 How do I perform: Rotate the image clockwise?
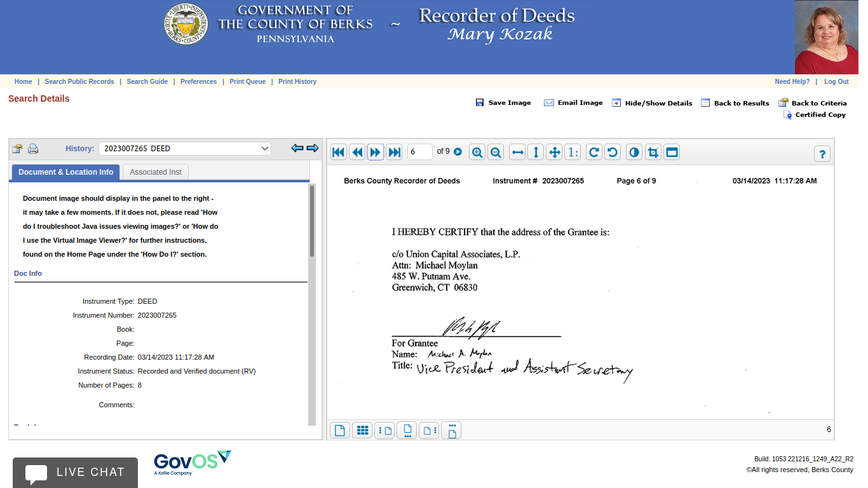click(594, 152)
